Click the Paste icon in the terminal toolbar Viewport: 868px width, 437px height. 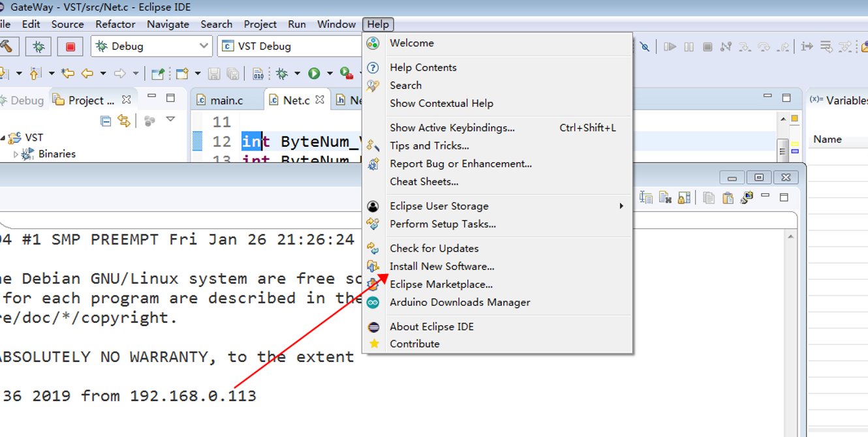pos(728,199)
